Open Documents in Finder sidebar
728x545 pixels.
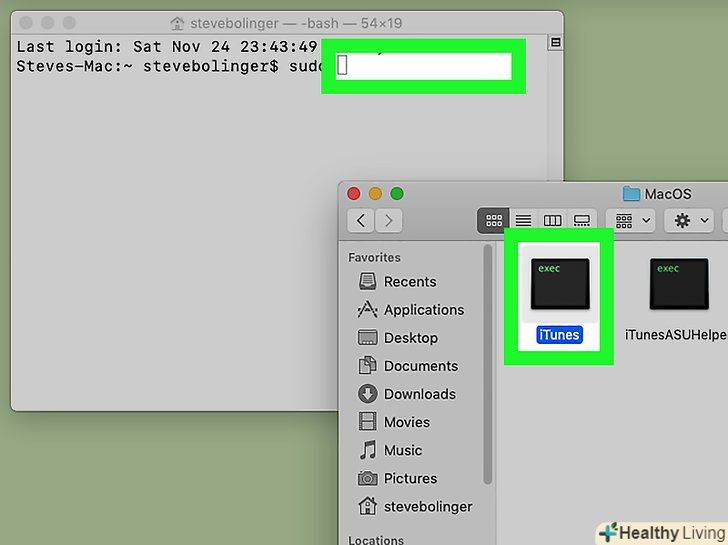click(408, 366)
